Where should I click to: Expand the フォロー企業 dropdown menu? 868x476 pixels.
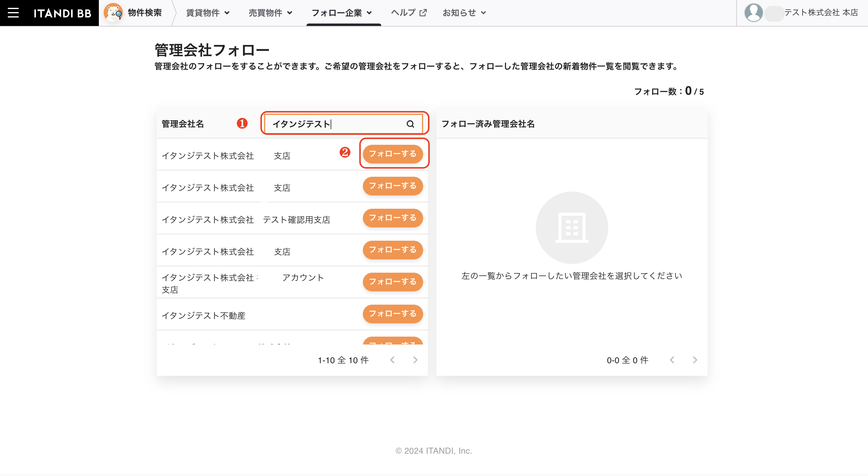pos(342,13)
